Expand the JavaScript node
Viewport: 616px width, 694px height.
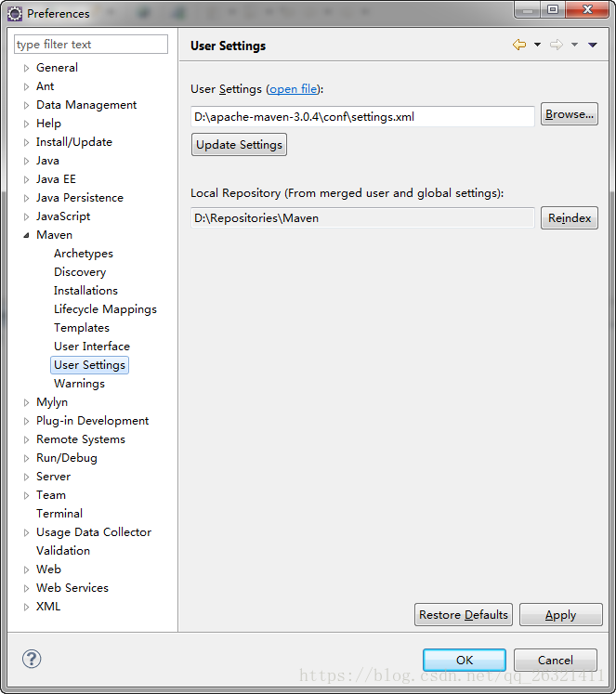[26, 216]
